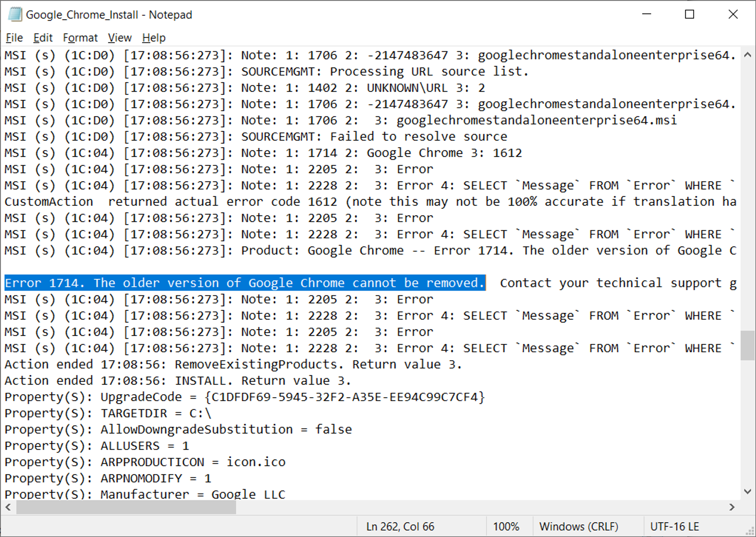The image size is (756, 537).
Task: Click 'googlechromestandaloneenterprise64.msi' line with empty 2:
Action: (x=341, y=120)
